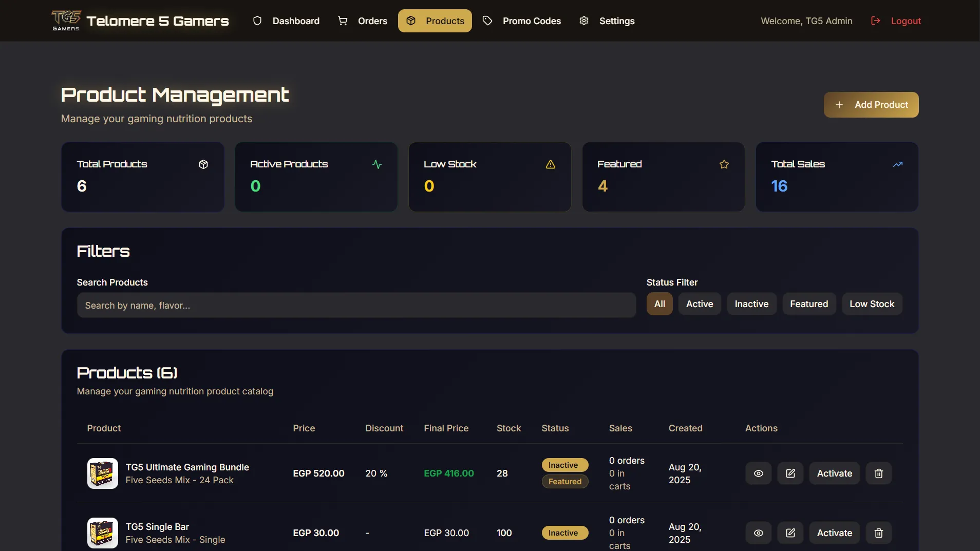The height and width of the screenshot is (551, 980).
Task: View TG5 Ultimate Gaming Bundle via eye icon
Action: coord(759,473)
